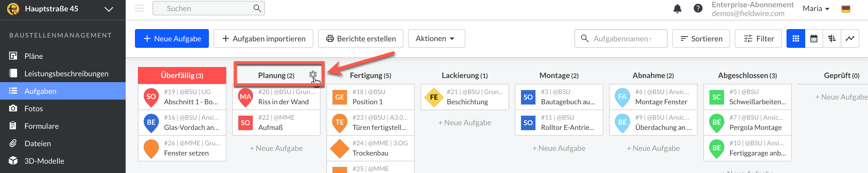The image size is (868, 173).
Task: Open the help question mark icon
Action: tap(698, 8)
